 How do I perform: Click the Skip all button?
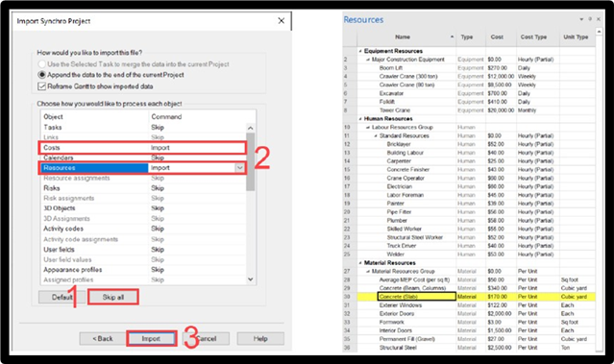[113, 297]
